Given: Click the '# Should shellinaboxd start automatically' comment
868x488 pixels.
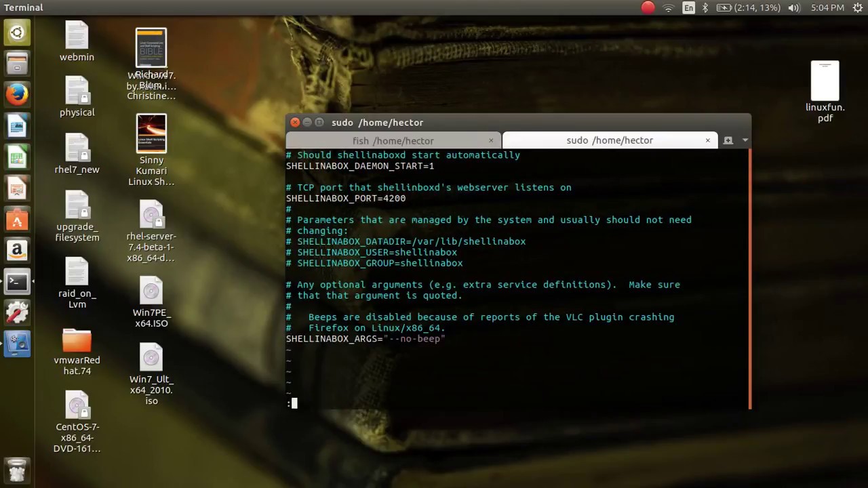Looking at the screenshot, I should point(403,155).
